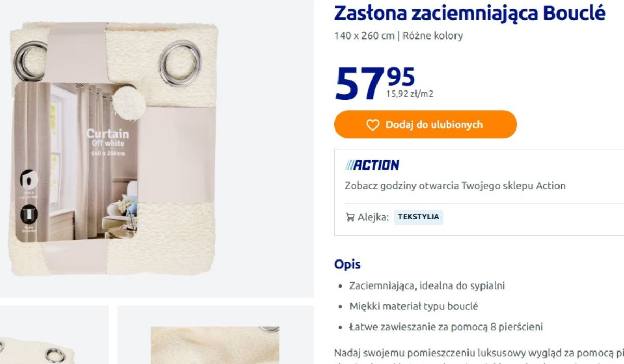Click the Opis section heading
The image size is (624, 364).
347,264
